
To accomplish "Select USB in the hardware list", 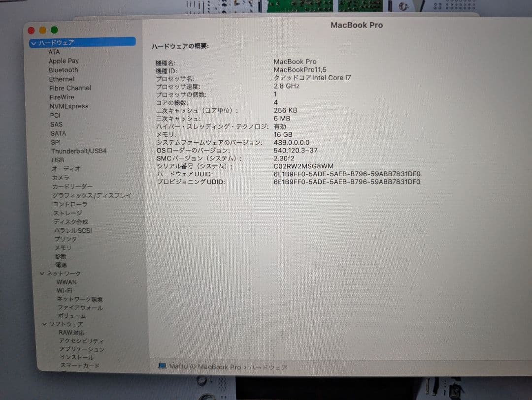I will (x=58, y=160).
